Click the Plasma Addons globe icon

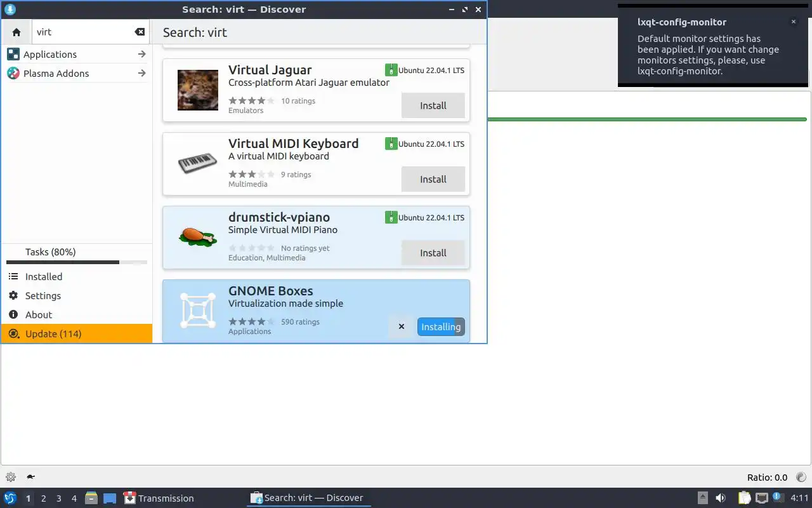point(13,73)
